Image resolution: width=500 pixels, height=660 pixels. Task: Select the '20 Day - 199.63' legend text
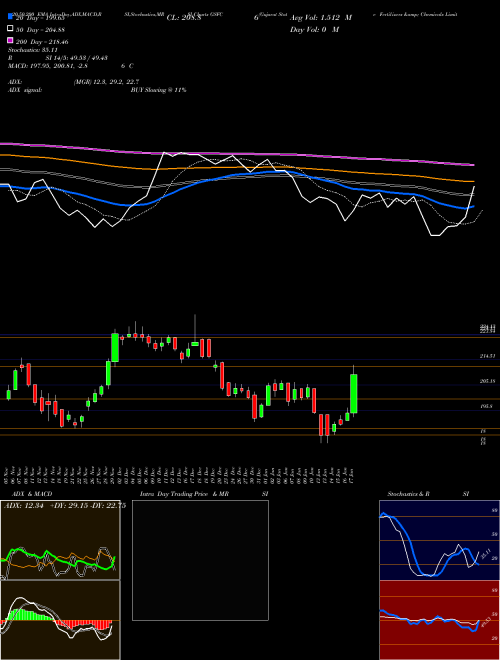(40, 18)
